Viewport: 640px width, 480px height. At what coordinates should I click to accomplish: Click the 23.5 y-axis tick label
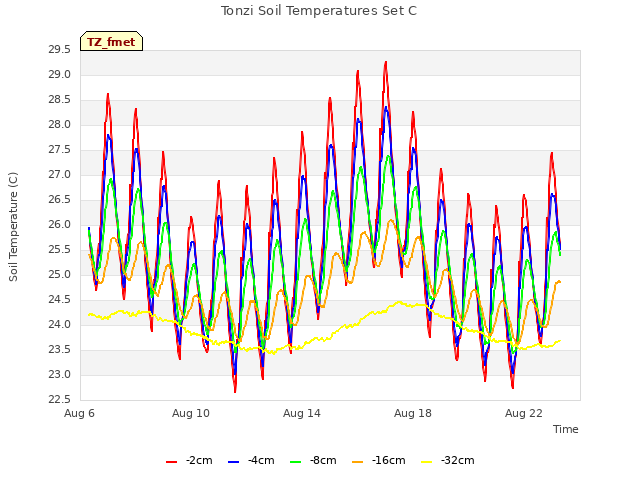(60, 349)
